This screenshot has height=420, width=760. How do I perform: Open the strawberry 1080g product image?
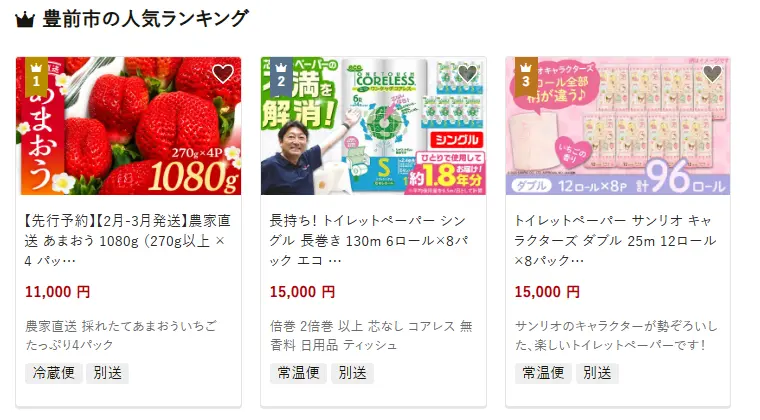point(128,126)
